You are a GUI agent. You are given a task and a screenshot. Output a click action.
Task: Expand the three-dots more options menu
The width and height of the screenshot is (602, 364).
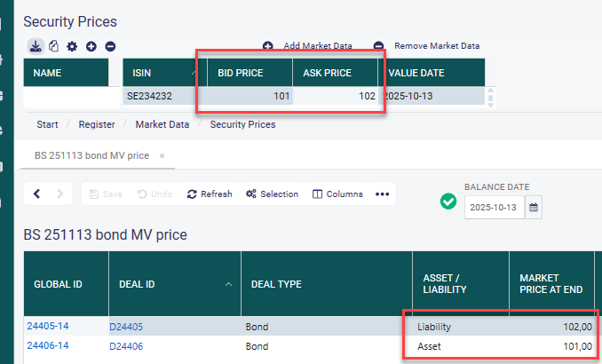(x=383, y=194)
